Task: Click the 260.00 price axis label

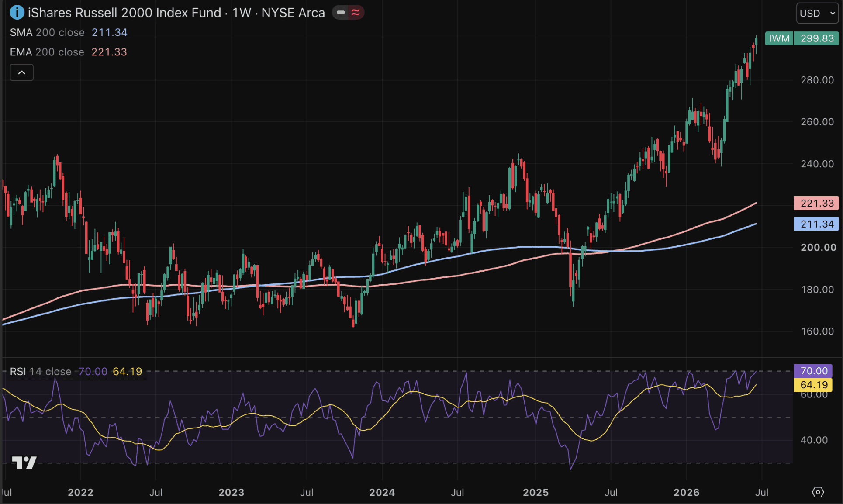Action: point(817,122)
